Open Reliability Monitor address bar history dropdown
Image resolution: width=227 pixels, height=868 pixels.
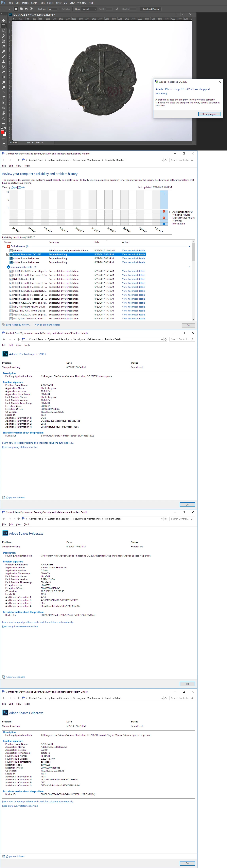click(162, 160)
